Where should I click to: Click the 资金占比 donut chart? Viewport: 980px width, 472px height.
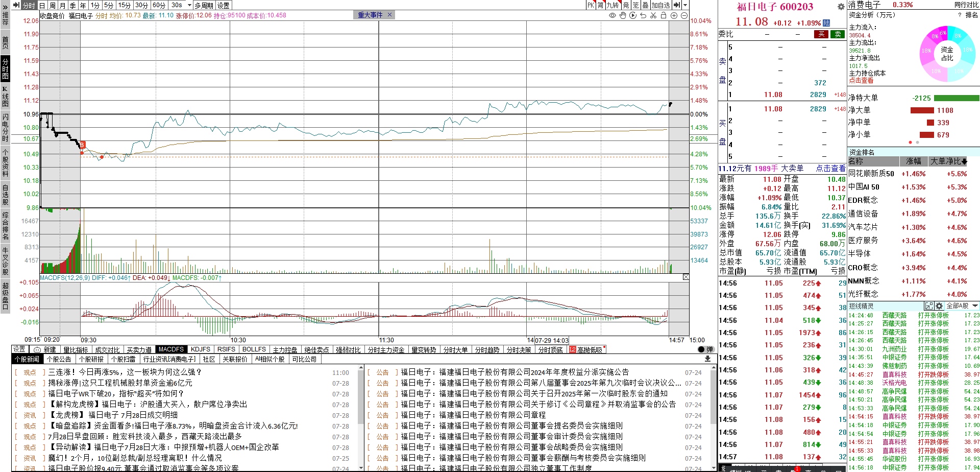tap(947, 54)
